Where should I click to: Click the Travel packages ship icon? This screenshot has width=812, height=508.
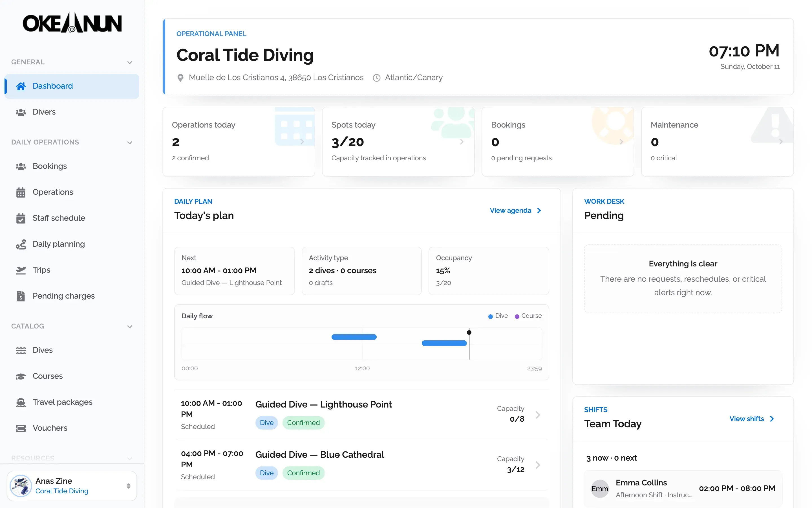[21, 402]
